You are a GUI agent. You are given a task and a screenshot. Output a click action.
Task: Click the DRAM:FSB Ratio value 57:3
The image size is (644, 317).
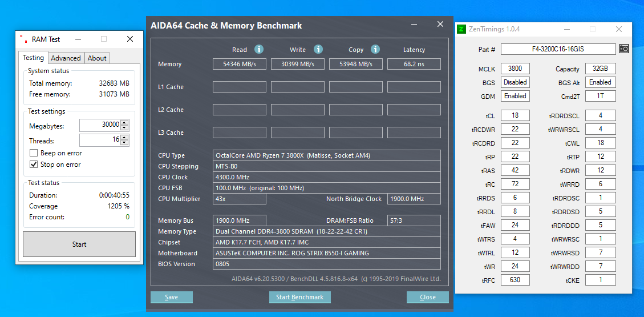tap(414, 221)
